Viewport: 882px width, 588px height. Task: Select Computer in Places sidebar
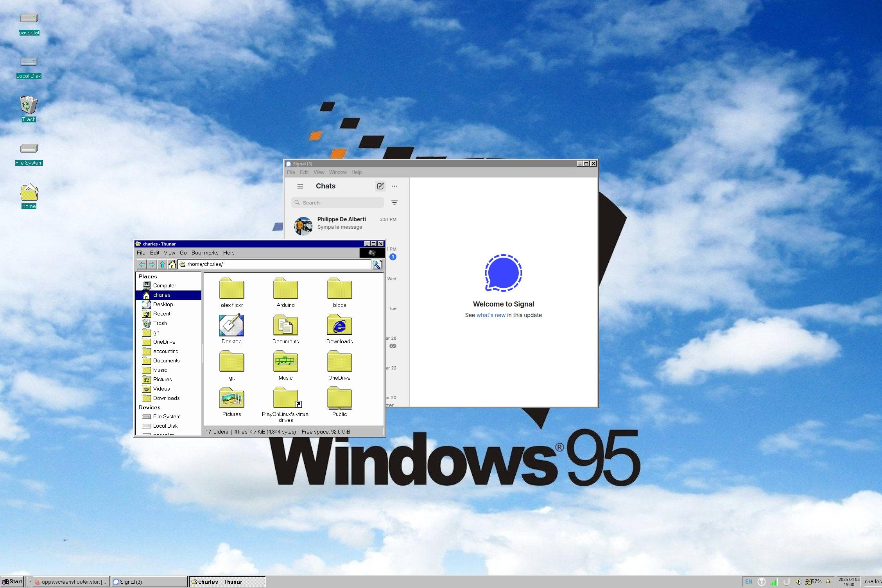click(169, 286)
